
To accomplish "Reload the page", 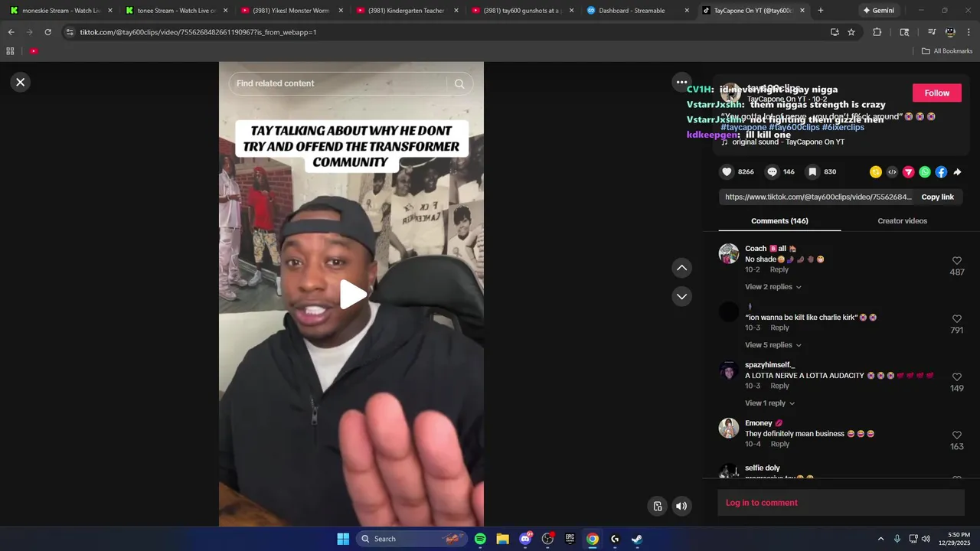I will (47, 32).
